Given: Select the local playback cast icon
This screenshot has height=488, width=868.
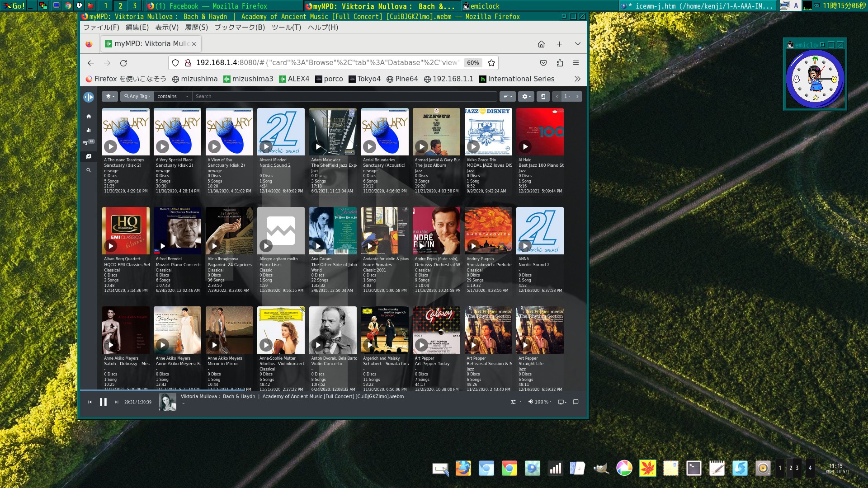Looking at the screenshot, I should point(561,402).
